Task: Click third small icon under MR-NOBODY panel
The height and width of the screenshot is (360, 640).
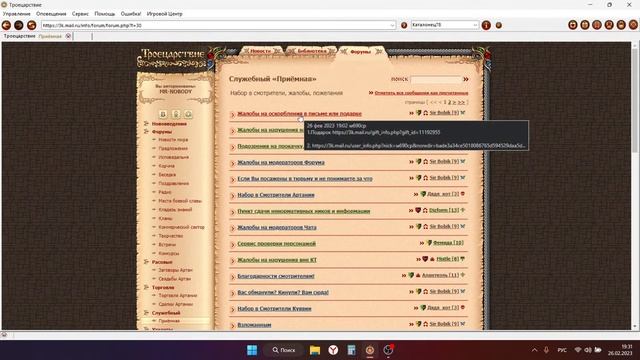Action: tap(188, 114)
